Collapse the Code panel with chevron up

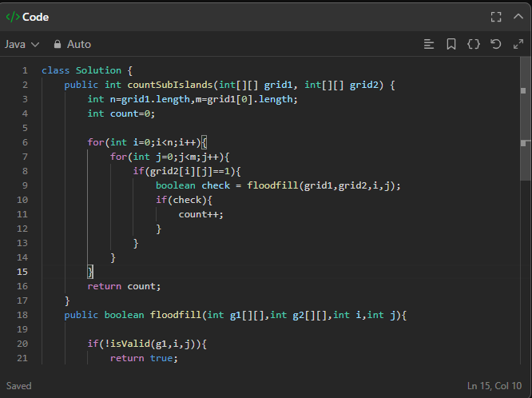(518, 16)
